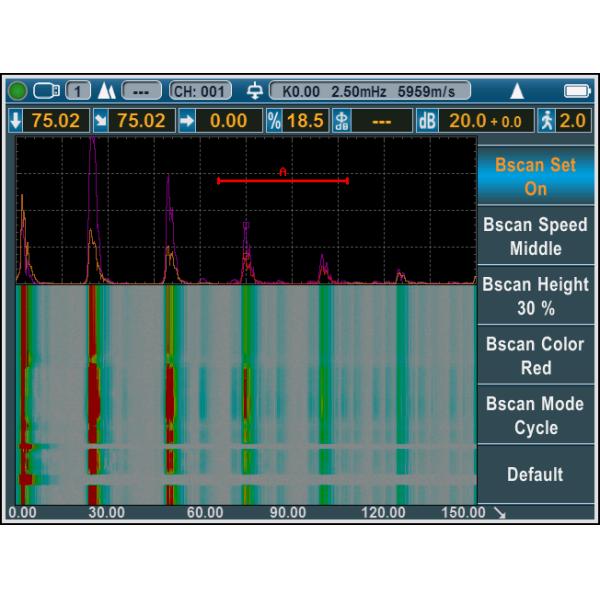
Task: Change Bscan Color from Red
Action: (535, 355)
